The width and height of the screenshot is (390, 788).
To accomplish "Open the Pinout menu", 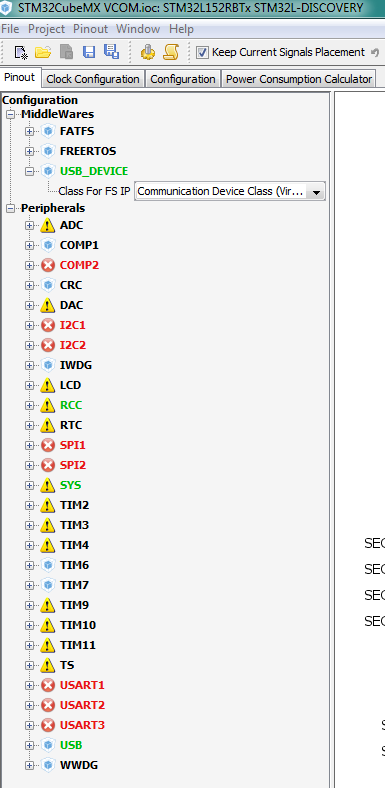I will (90, 29).
